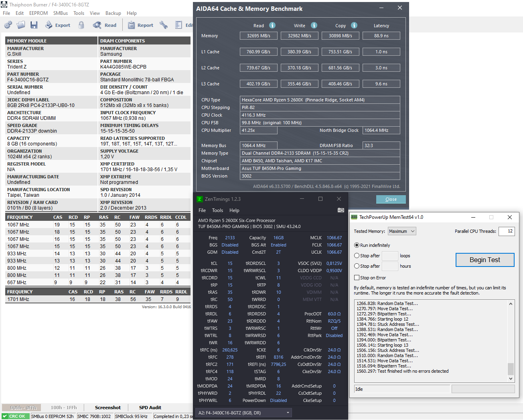Click the ProcODT value 60.0 Ω
The image size is (523, 420).
coord(334,314)
